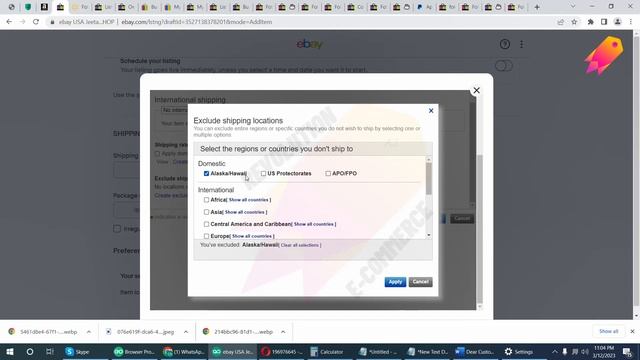Share this page from the address bar
Viewport: 640px width, 360px height.
point(561,22)
